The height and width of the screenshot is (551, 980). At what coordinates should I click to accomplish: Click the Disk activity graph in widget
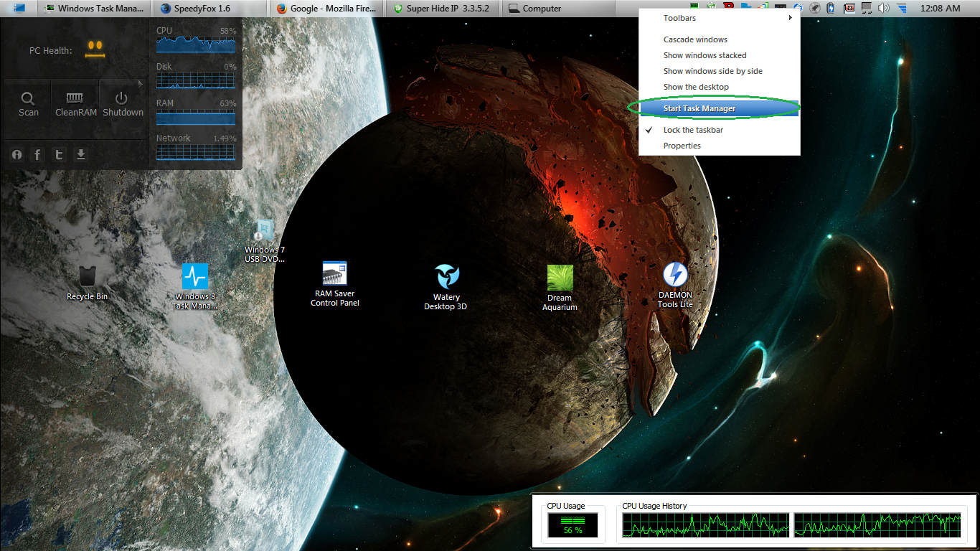[x=196, y=80]
